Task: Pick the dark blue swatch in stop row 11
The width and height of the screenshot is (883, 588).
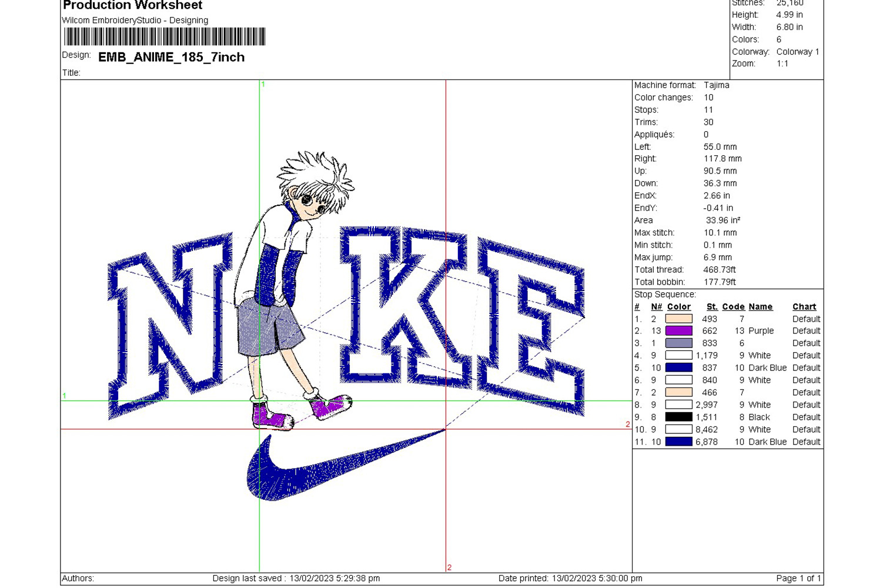Action: (x=678, y=442)
